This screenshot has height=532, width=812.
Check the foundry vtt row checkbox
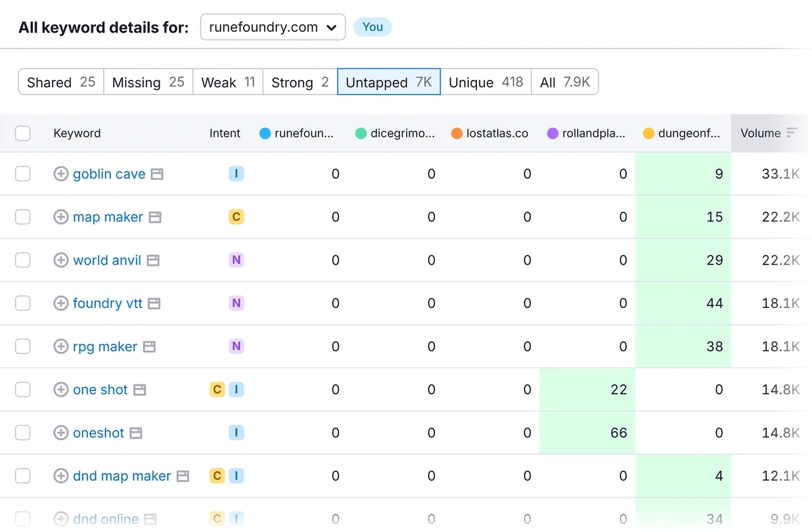[x=23, y=303]
